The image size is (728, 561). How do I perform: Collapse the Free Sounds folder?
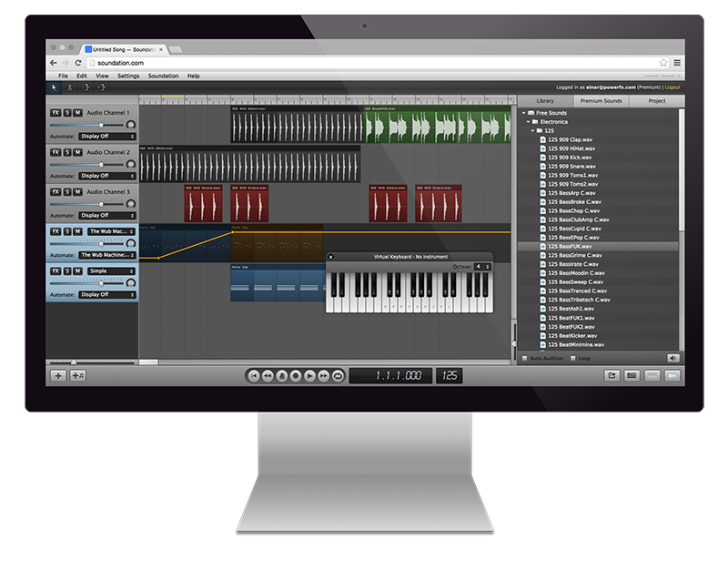pyautogui.click(x=524, y=113)
